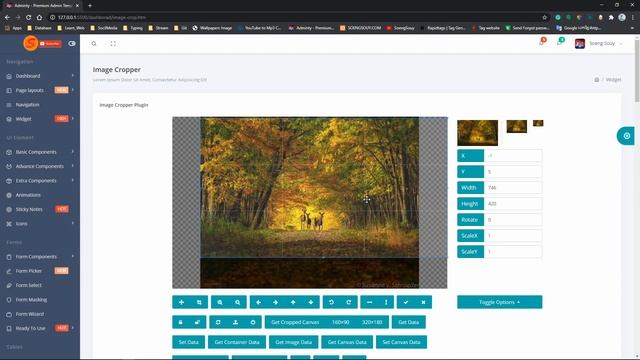Click the medium crop preview thumbnail
640x360 pixels.
pyautogui.click(x=517, y=127)
